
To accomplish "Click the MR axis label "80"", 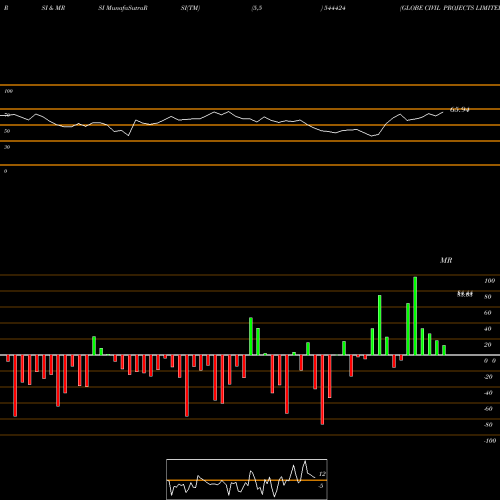I will click(x=488, y=297).
